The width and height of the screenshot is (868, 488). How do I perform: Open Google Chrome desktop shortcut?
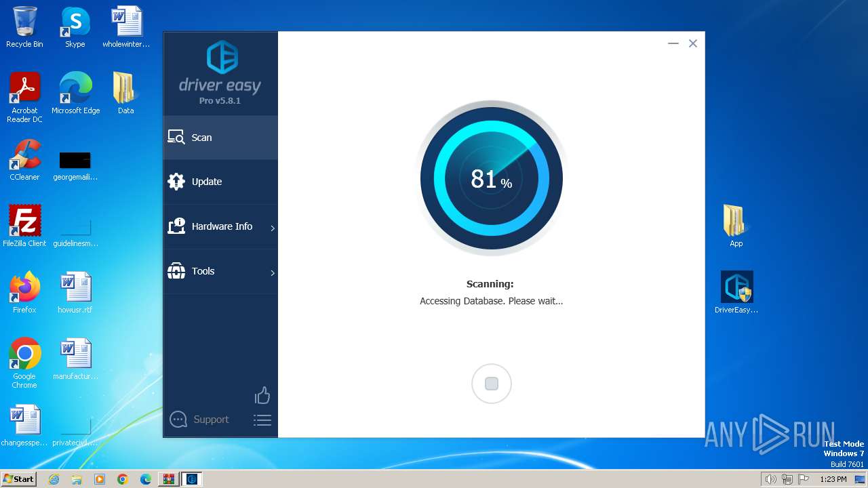[x=24, y=363]
